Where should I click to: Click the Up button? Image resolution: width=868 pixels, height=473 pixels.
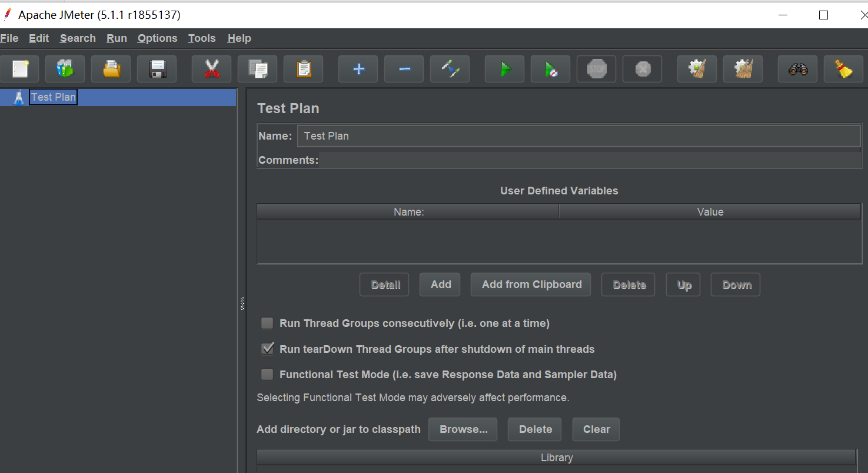pyautogui.click(x=683, y=285)
